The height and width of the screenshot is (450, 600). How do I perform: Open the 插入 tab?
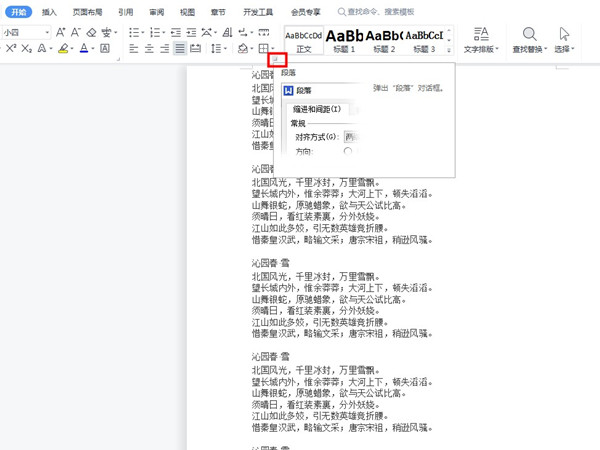[x=49, y=13]
